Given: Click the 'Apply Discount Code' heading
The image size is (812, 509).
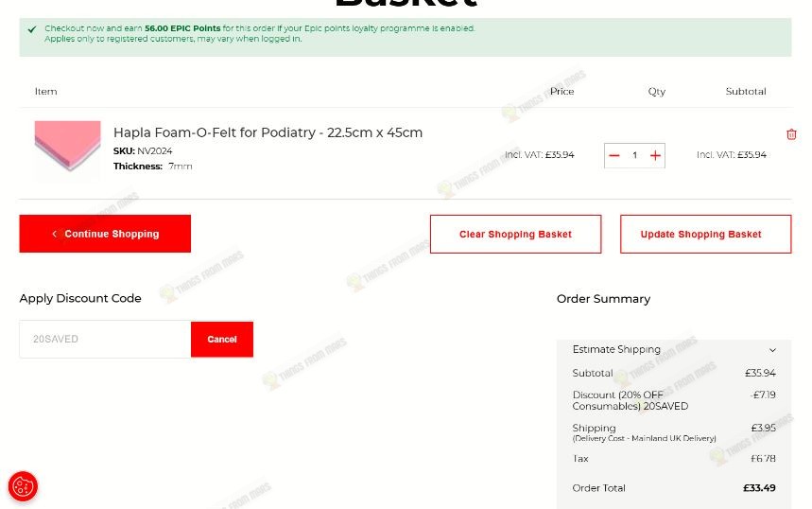Looking at the screenshot, I should [80, 299].
